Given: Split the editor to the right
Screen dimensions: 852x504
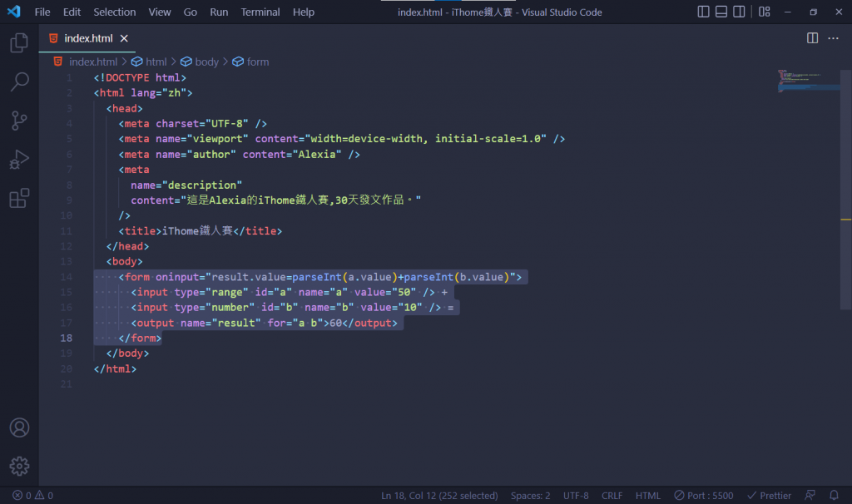Looking at the screenshot, I should [x=812, y=38].
